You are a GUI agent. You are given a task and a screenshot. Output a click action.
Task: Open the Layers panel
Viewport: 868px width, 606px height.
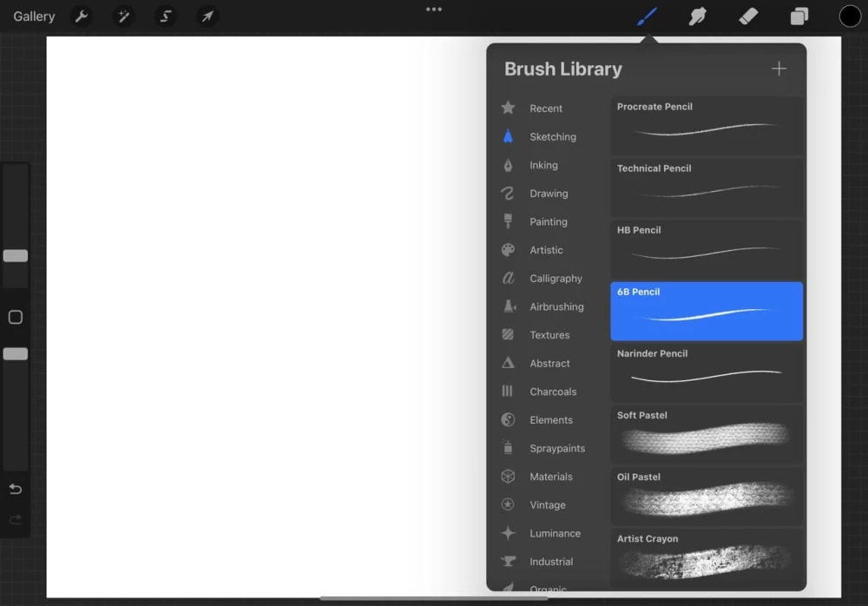click(x=799, y=16)
